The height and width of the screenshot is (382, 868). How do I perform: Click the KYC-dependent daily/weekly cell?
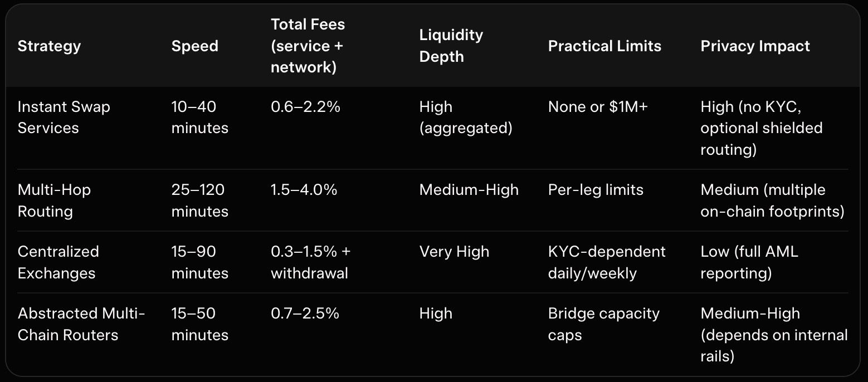(x=606, y=262)
